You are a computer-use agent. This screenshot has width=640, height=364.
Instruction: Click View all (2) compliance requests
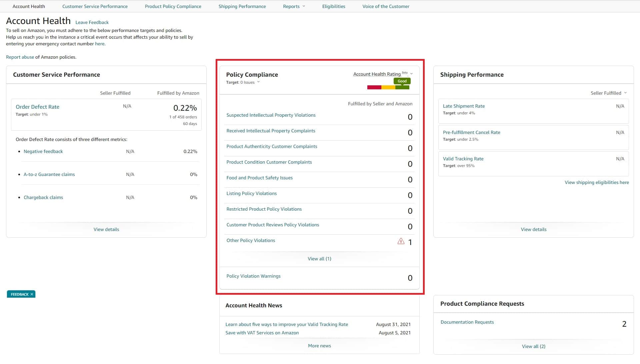click(534, 346)
